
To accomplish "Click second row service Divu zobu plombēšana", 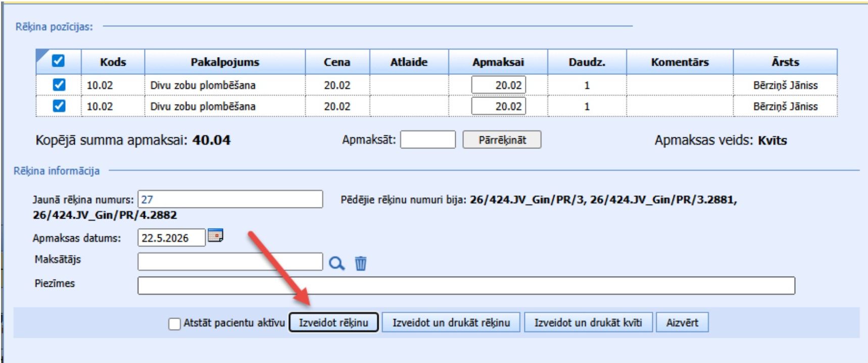I will click(x=203, y=107).
